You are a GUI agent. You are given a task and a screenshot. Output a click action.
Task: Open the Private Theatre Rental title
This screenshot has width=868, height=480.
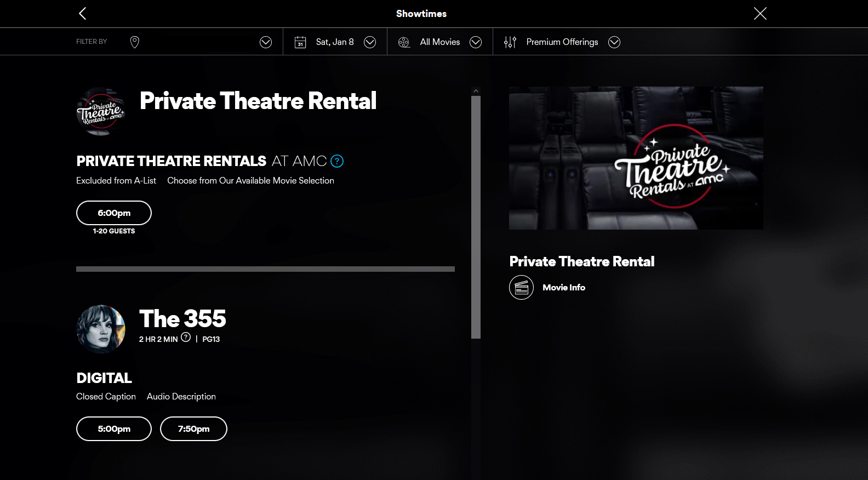[x=258, y=101]
